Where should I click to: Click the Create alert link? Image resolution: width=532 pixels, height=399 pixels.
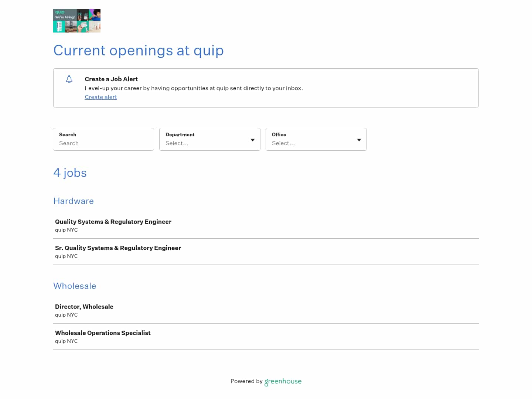click(x=100, y=97)
